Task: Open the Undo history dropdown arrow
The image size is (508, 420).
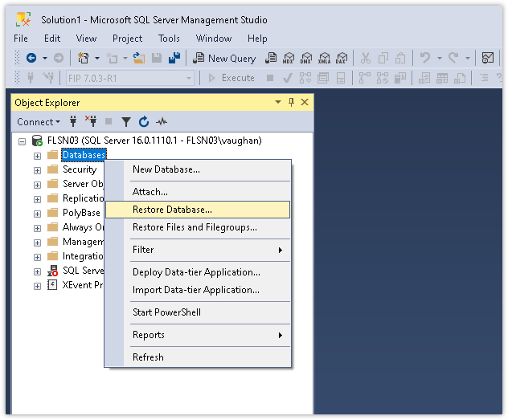Action: [x=440, y=59]
